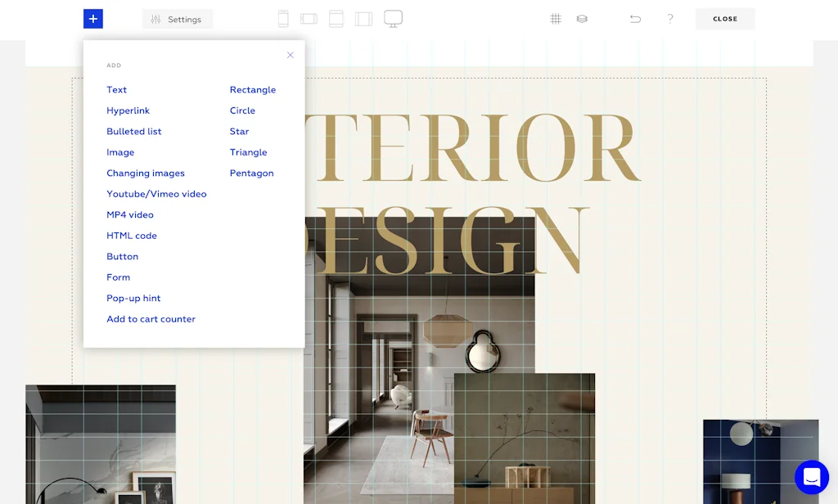
Task: Close the Add menu with the X
Action: [290, 56]
